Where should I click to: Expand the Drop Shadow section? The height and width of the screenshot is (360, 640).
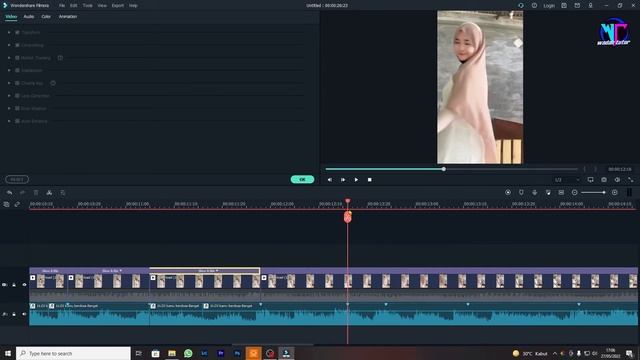[9, 109]
